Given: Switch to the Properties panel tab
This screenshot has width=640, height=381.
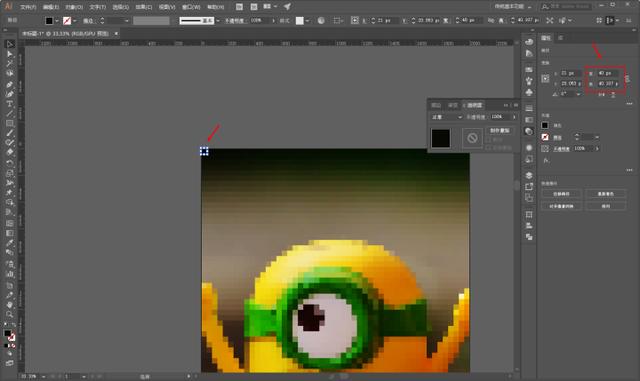Looking at the screenshot, I should click(x=546, y=38).
